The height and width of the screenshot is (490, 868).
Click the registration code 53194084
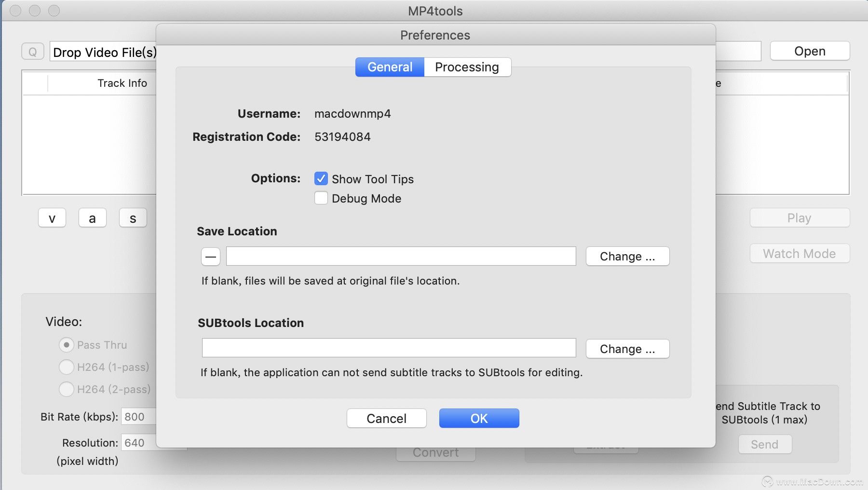[x=342, y=137]
